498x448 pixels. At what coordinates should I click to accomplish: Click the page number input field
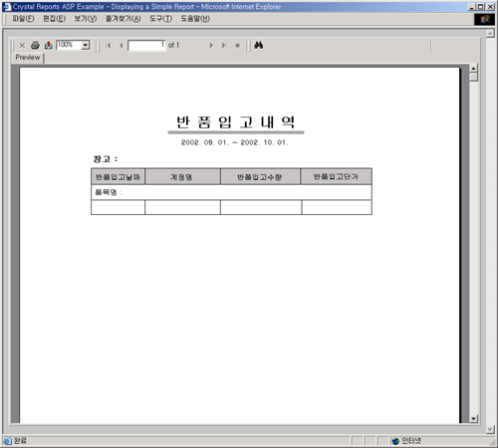pos(146,46)
